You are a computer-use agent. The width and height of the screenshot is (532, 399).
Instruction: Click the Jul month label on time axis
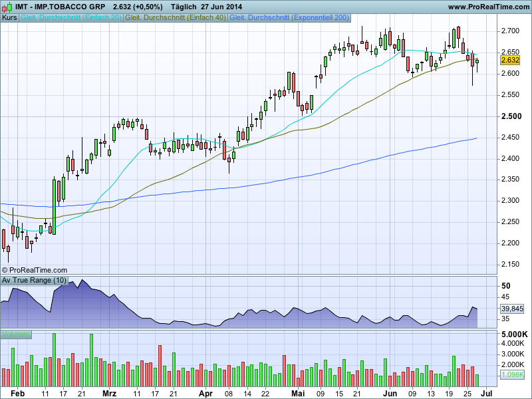coord(487,394)
